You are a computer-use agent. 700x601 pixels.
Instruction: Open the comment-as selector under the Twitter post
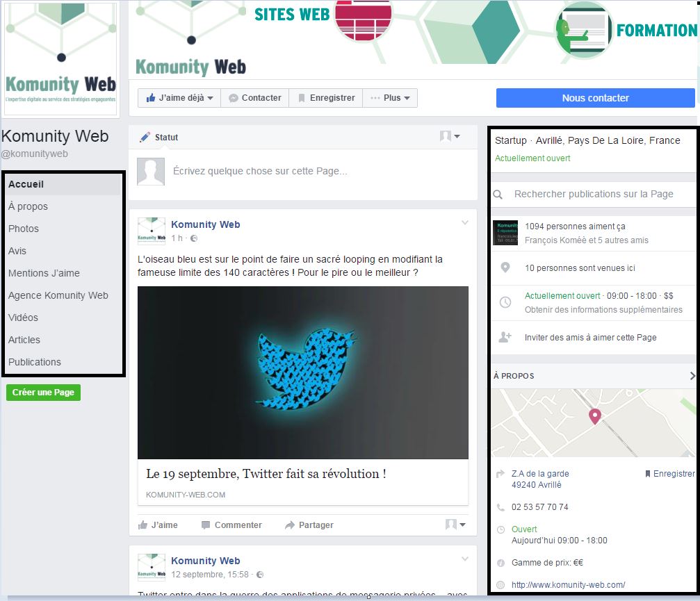point(456,525)
